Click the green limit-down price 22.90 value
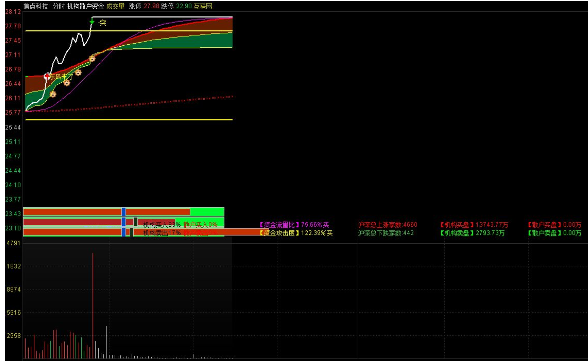588x363 pixels. (183, 6)
